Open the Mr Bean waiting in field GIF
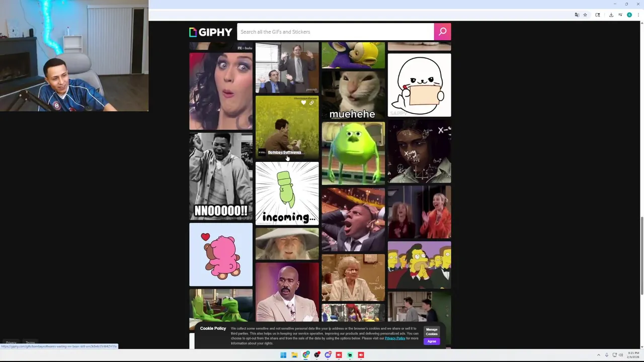Viewport: 644px width, 362px height. tap(287, 127)
